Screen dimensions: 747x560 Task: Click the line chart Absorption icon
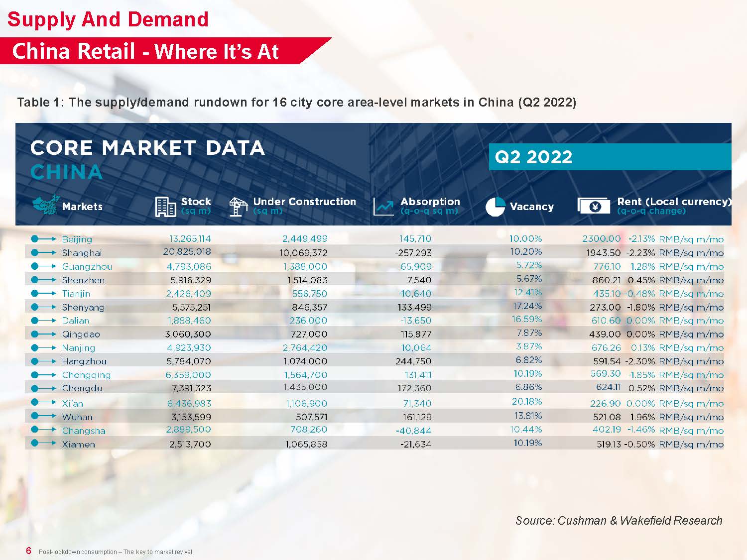(383, 206)
